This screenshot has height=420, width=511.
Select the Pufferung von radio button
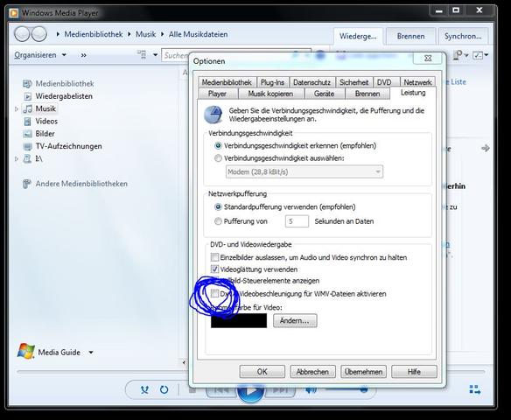pos(218,221)
